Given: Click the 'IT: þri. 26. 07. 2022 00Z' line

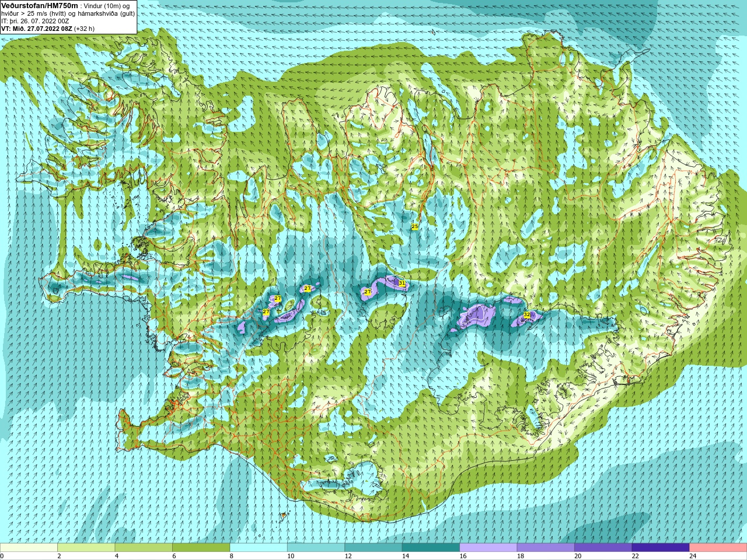Looking at the screenshot, I should (x=35, y=21).
